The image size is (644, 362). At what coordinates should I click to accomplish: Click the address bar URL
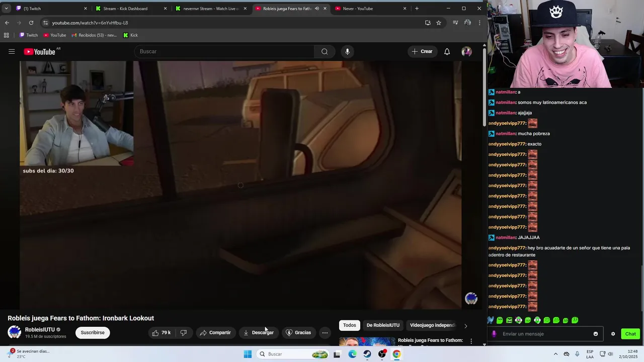90,23
